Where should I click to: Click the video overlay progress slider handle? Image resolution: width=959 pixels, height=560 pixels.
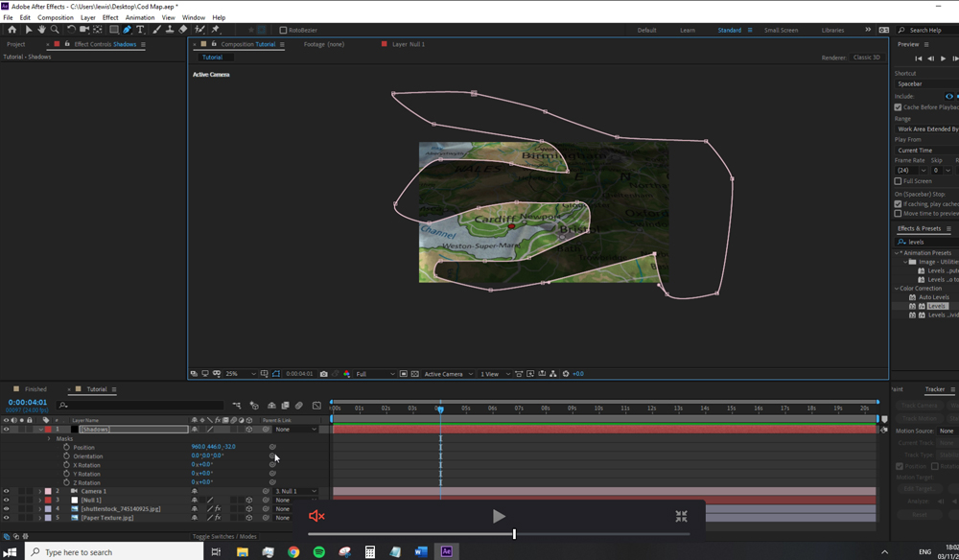coord(514,534)
